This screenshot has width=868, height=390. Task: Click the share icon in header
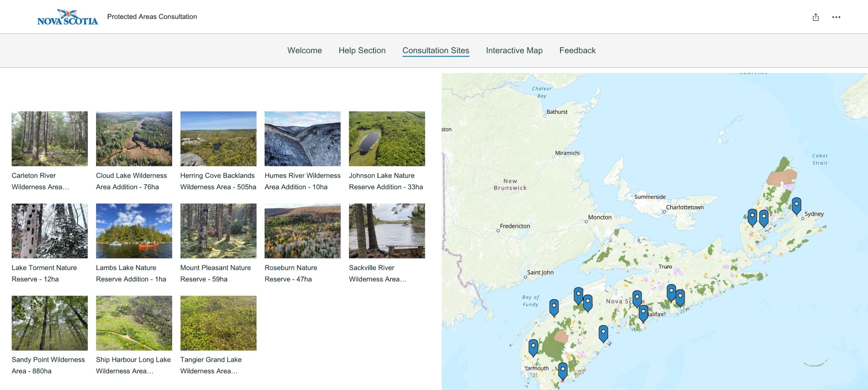[815, 17]
